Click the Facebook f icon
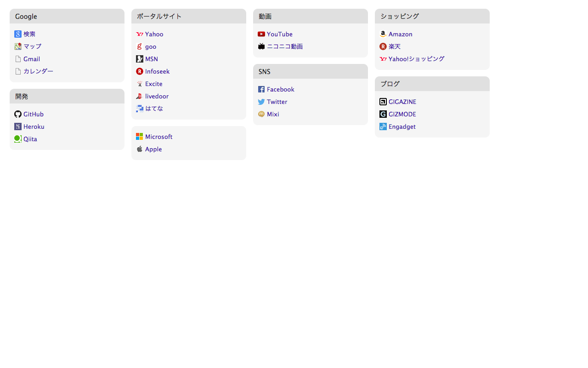Viewport: 588px width, 368px height. coord(261,89)
